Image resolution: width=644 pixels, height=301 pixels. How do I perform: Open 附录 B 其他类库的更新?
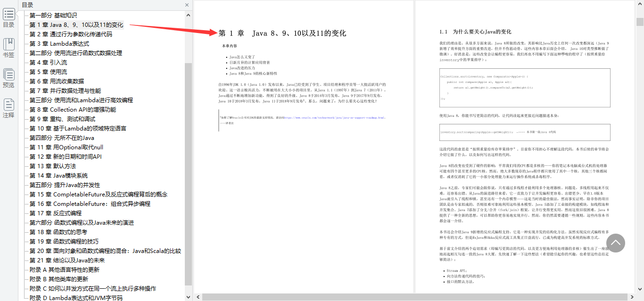(x=59, y=279)
